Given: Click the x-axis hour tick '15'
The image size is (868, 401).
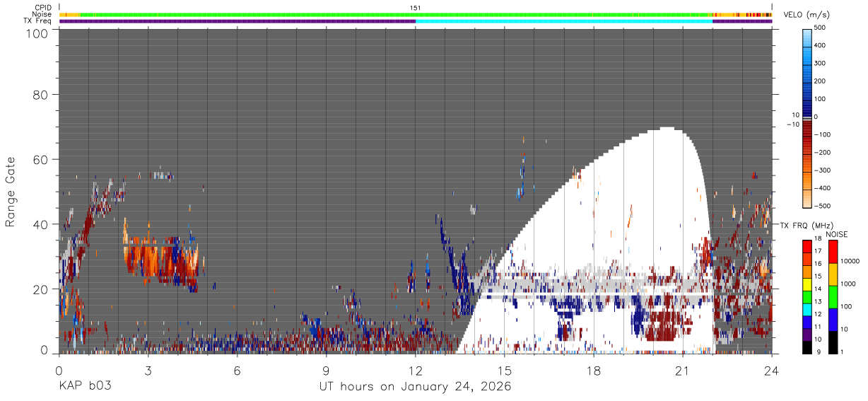Looking at the screenshot, I should pyautogui.click(x=505, y=371).
